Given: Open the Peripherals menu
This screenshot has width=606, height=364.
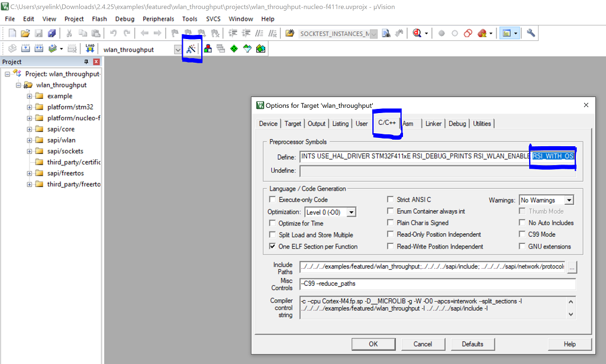Looking at the screenshot, I should pos(158,18).
